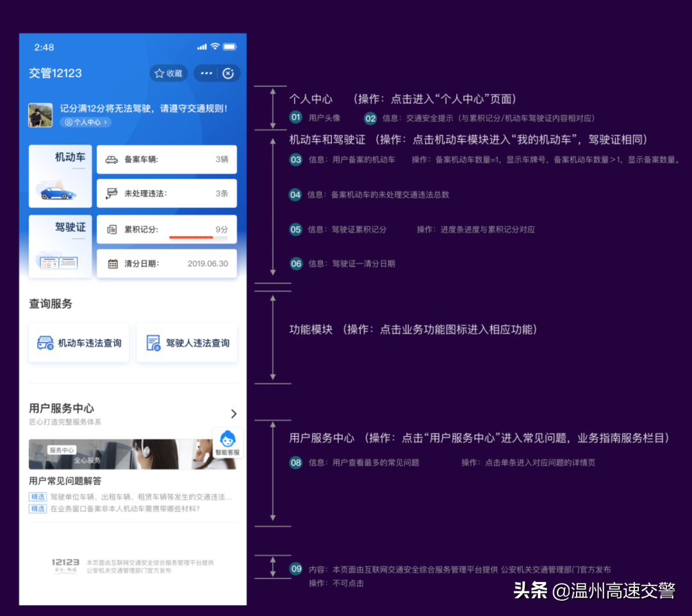The width and height of the screenshot is (692, 616).
Task: Click the WiFi status icon
Action: [x=215, y=46]
